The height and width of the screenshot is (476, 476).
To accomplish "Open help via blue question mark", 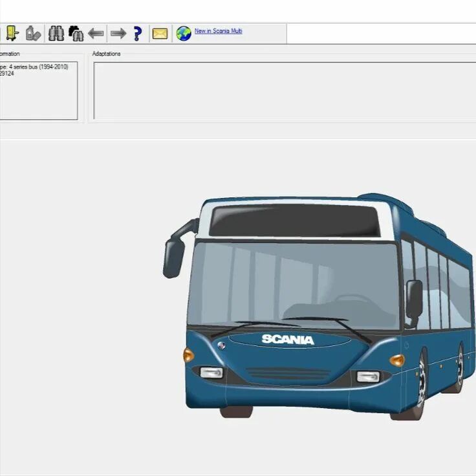I will [138, 34].
